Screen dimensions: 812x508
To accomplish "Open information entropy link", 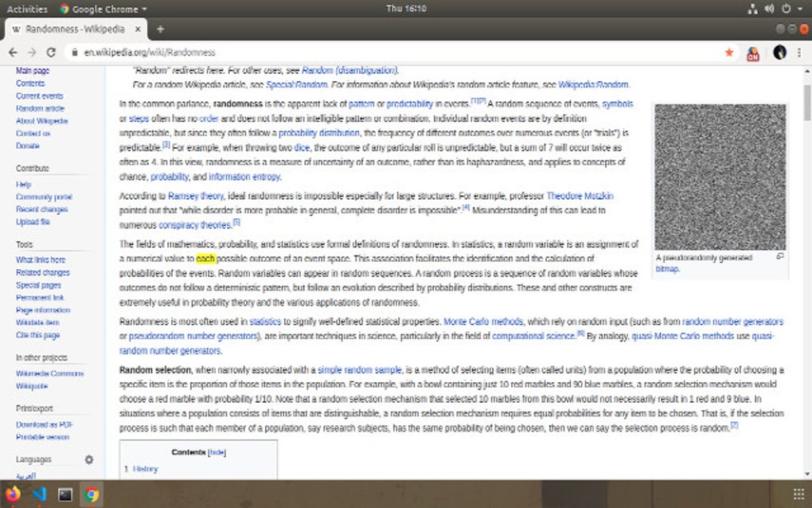I will [x=244, y=177].
